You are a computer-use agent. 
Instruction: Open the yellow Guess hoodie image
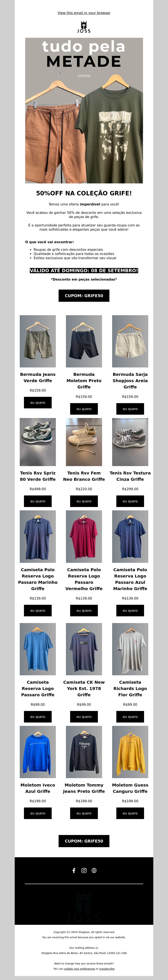(x=130, y=752)
